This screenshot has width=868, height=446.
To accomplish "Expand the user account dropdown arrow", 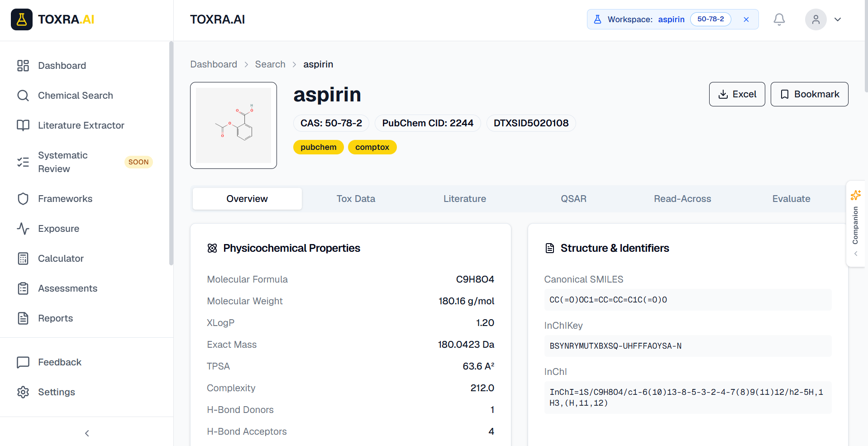I will tap(838, 19).
